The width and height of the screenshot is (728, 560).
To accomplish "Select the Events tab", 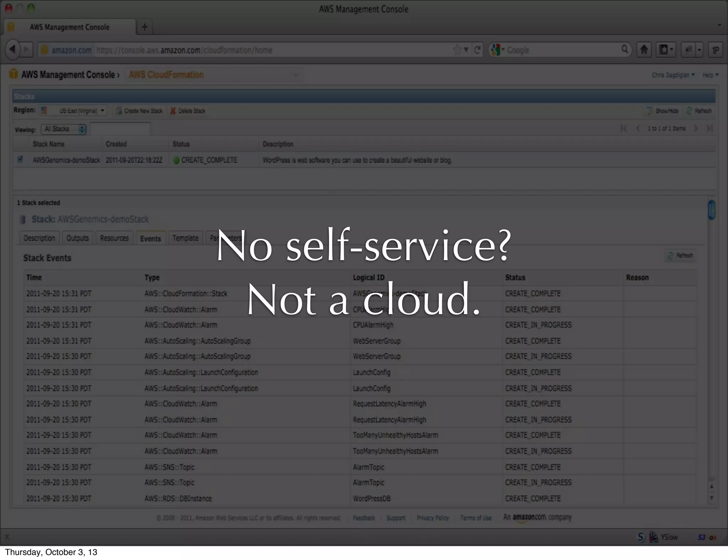I will click(150, 238).
